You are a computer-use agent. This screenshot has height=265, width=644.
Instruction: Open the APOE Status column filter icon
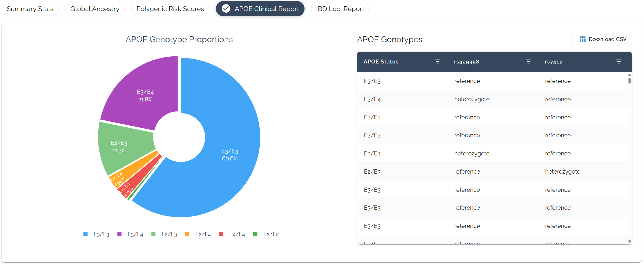click(x=438, y=62)
